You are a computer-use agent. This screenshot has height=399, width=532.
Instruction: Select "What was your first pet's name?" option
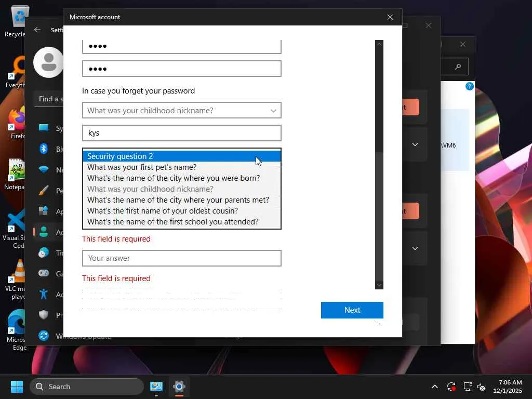tap(181, 167)
